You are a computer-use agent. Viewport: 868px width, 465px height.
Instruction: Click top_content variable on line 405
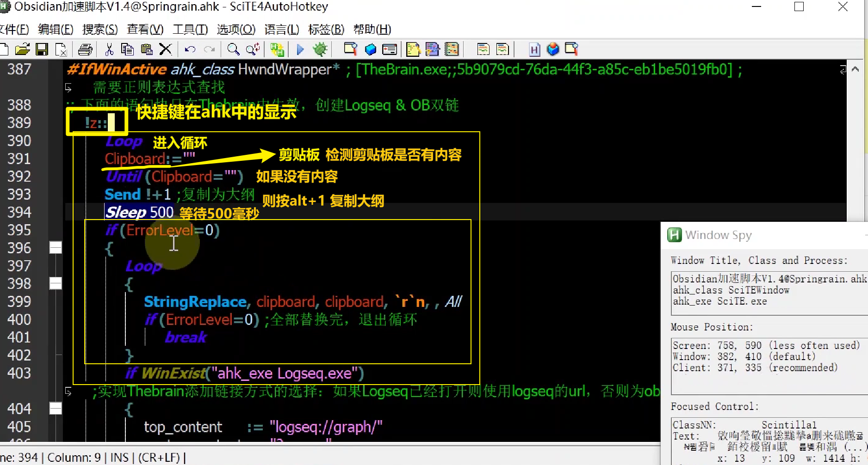pyautogui.click(x=183, y=427)
